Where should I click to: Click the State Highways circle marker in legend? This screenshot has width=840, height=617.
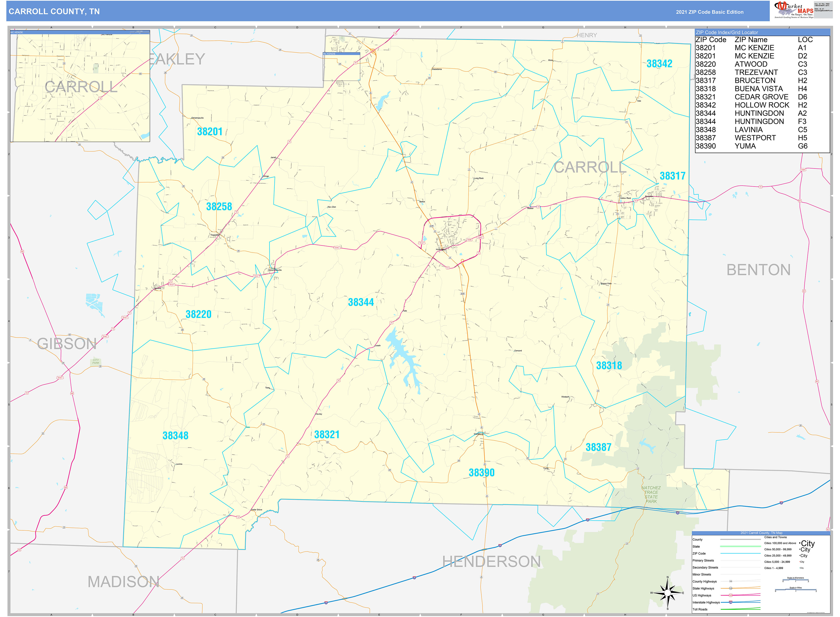click(731, 589)
